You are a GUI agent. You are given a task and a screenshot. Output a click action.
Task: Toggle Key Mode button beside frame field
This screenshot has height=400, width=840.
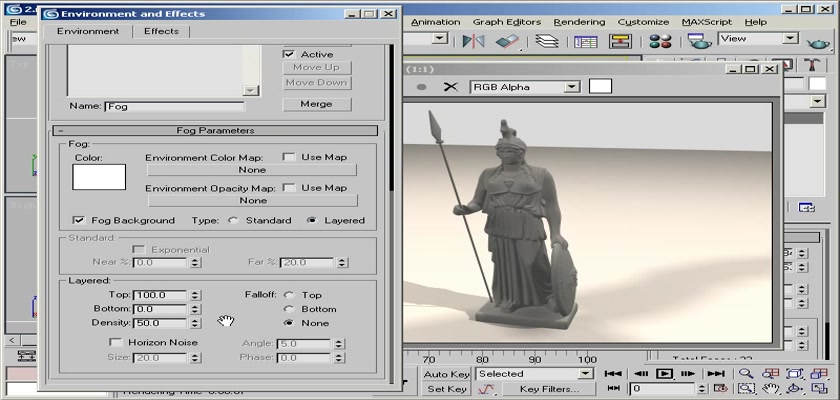click(614, 388)
